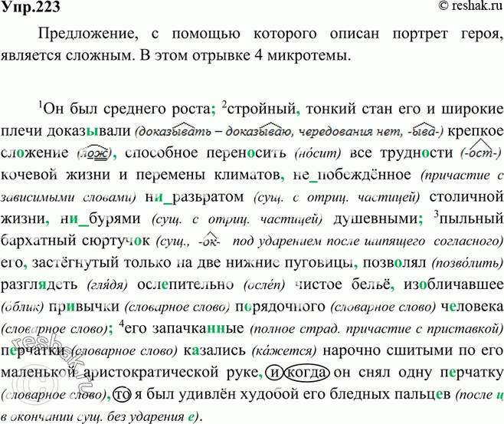504x424 pixels.
Task: Click the word 'трудности'
Action: (x=417, y=153)
